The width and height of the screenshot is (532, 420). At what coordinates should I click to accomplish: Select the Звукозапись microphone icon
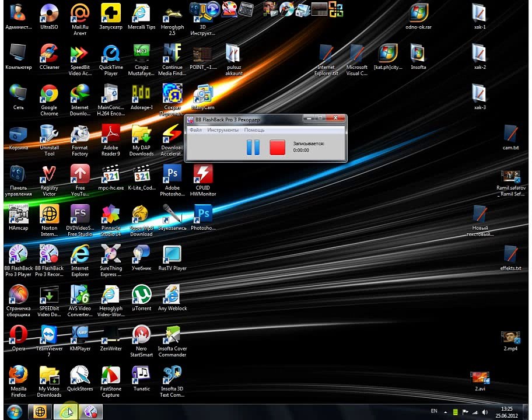tap(172, 218)
